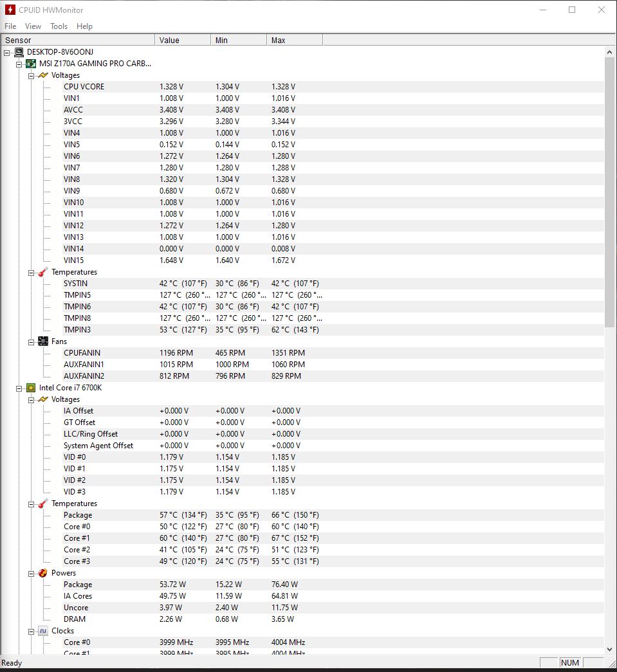
Task: Select the VIN9 row
Action: click(333, 191)
